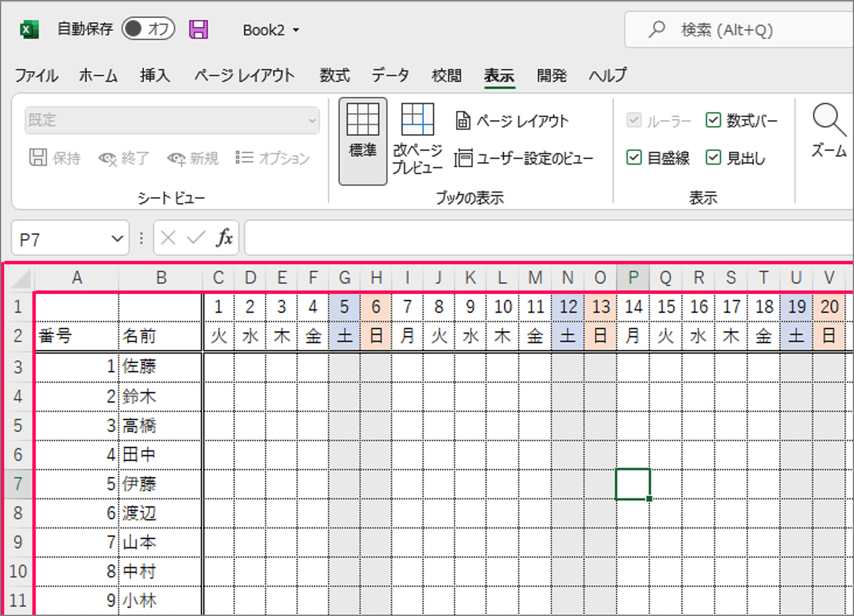Click the formula bar drag handle dots

tap(141, 238)
